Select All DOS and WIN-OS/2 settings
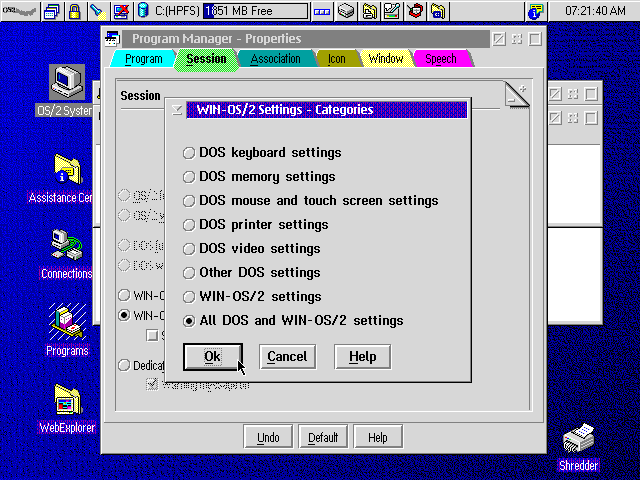Viewport: 640px width, 480px height. (293, 321)
